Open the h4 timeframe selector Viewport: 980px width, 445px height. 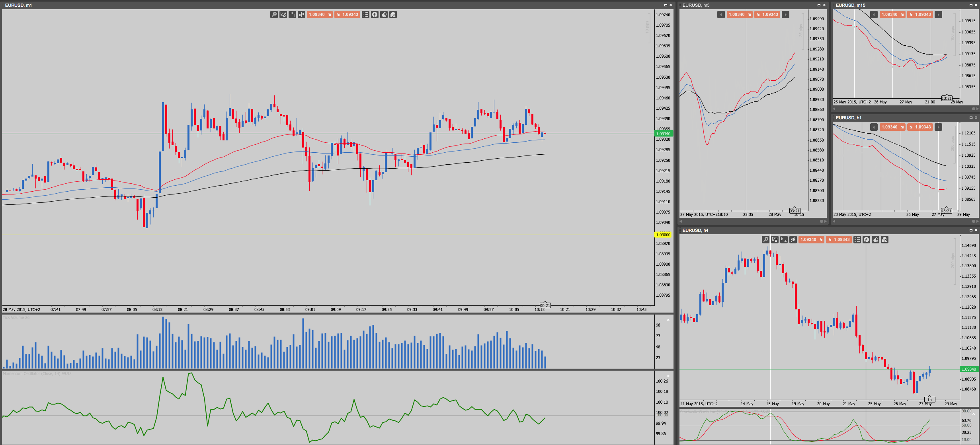784,240
